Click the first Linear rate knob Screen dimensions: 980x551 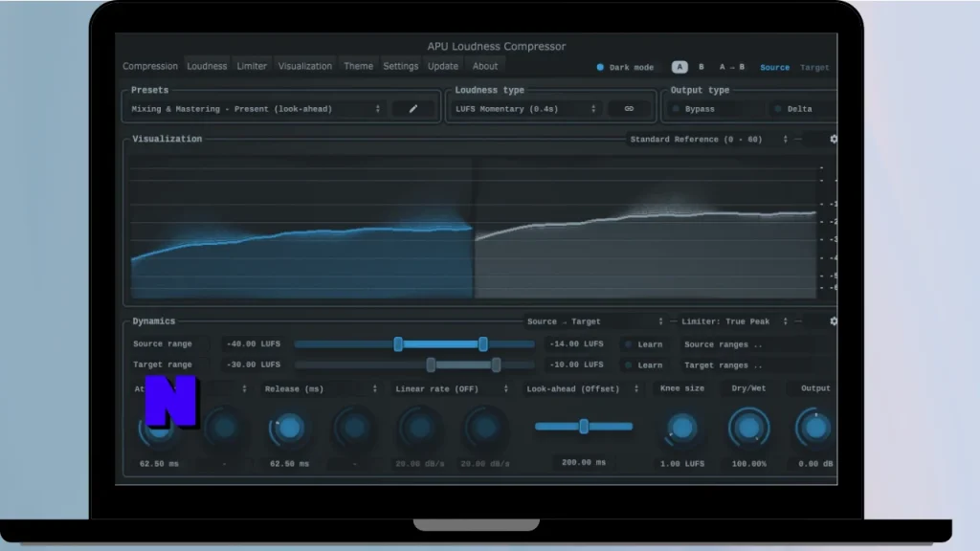[419, 428]
